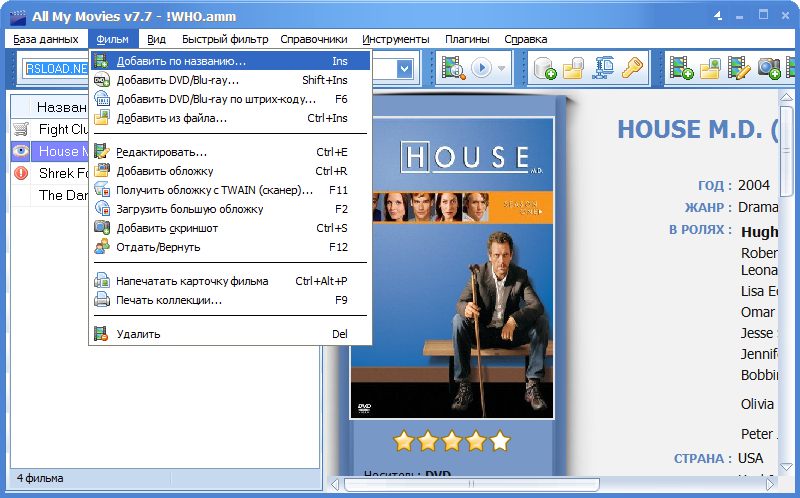Select the Fight Club list row

[50, 129]
